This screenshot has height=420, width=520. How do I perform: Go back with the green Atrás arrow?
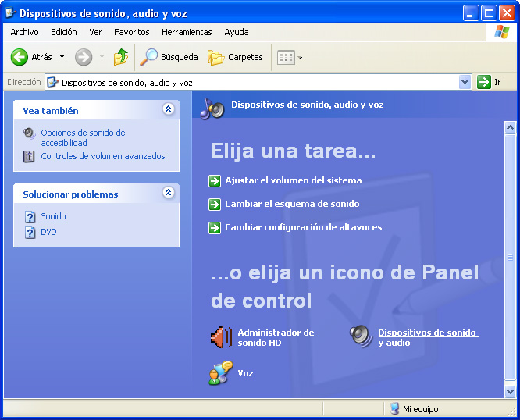coord(20,57)
